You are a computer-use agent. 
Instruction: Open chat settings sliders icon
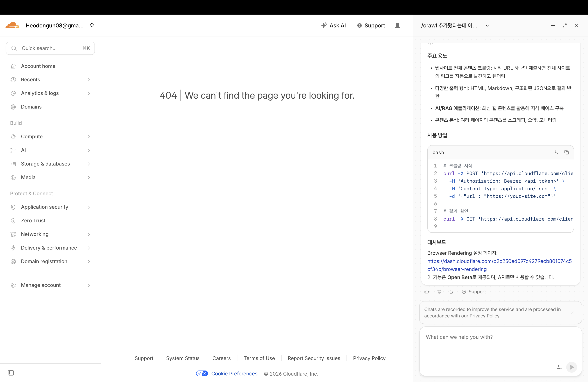pyautogui.click(x=559, y=367)
